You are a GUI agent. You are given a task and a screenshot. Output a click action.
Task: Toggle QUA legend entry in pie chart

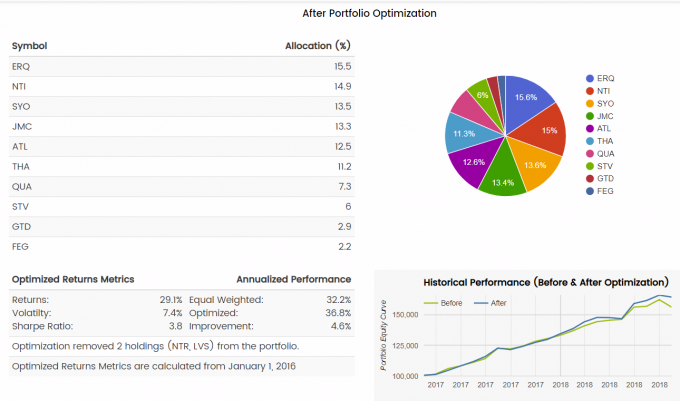(600, 154)
